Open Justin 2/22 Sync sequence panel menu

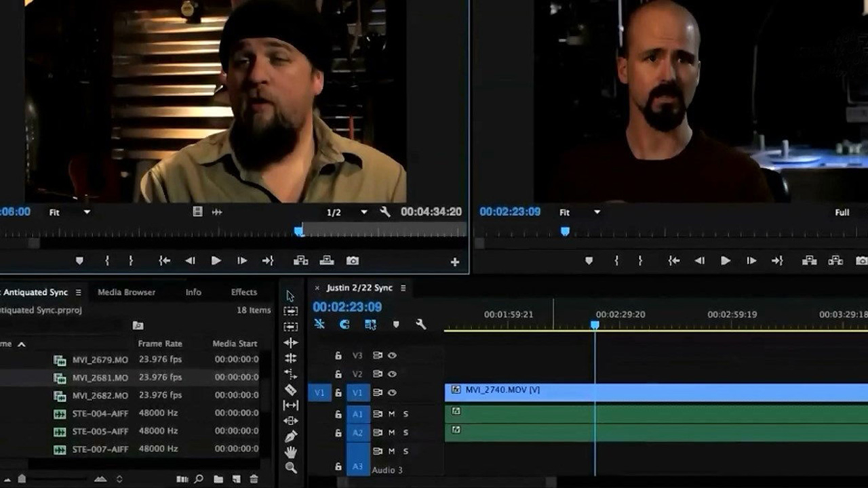pos(403,288)
